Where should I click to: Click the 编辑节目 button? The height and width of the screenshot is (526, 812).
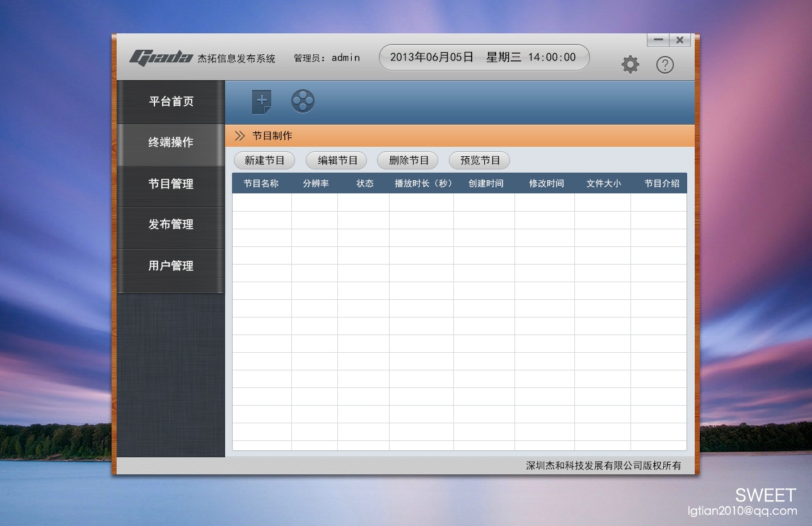tap(337, 161)
